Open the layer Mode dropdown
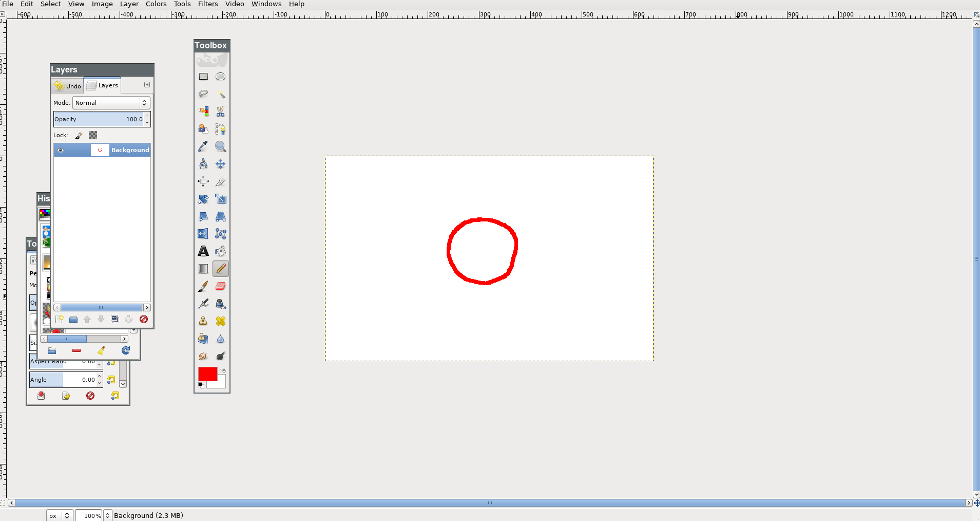The width and height of the screenshot is (980, 521). coord(111,103)
